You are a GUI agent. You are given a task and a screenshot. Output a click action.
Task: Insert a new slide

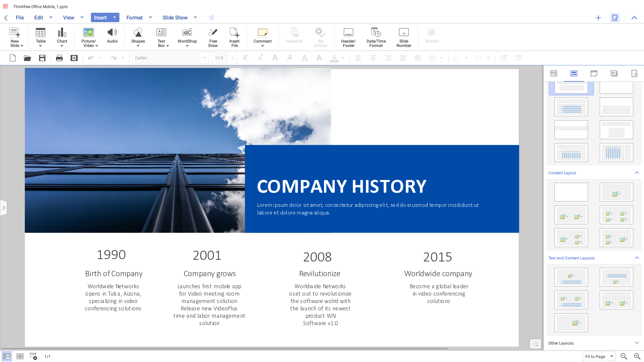(x=15, y=37)
